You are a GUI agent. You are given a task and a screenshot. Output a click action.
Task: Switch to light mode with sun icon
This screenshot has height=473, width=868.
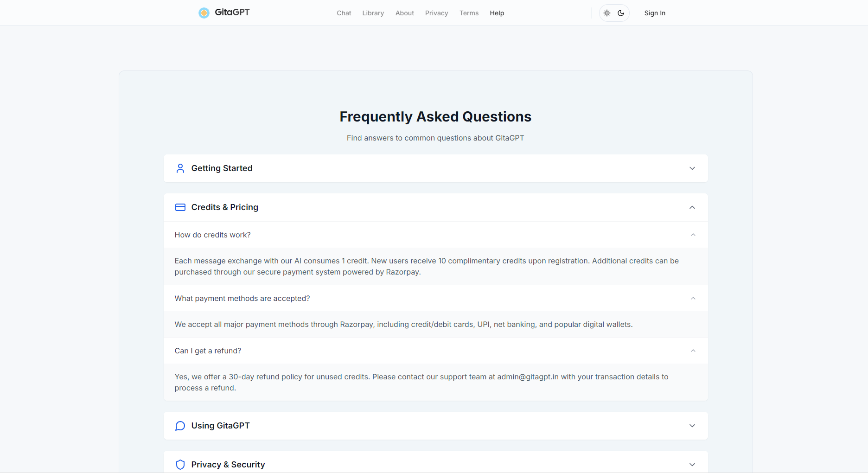tap(607, 13)
